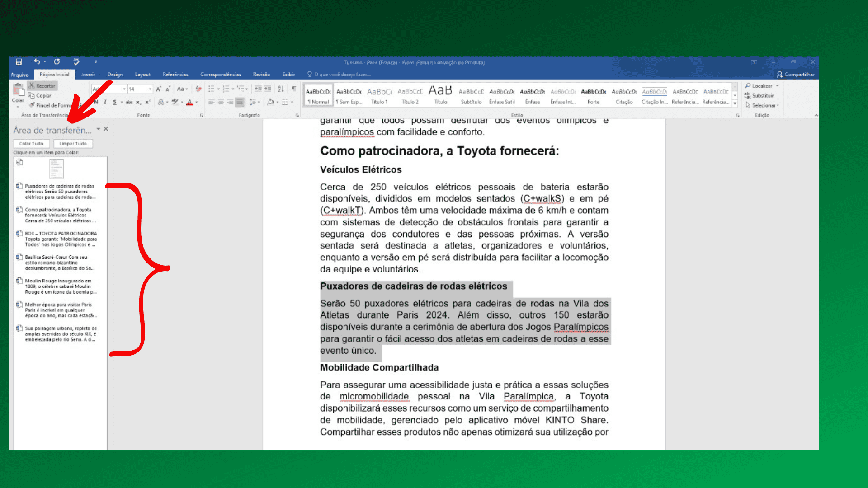Toggle paragraph marks display
The width and height of the screenshot is (868, 488).
click(294, 89)
